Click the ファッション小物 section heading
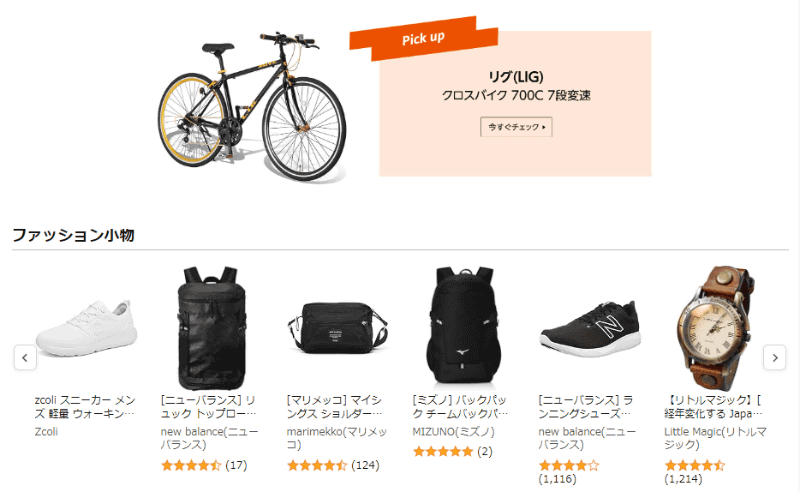 (73, 235)
